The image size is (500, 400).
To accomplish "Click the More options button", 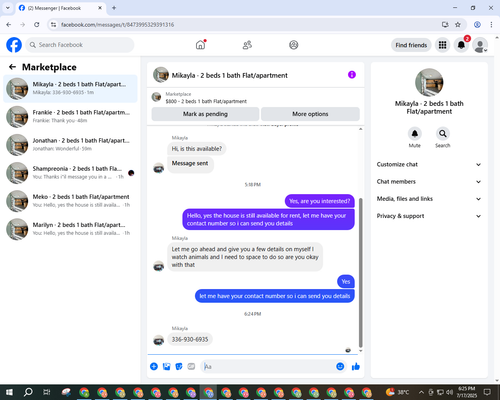I will [x=310, y=114].
